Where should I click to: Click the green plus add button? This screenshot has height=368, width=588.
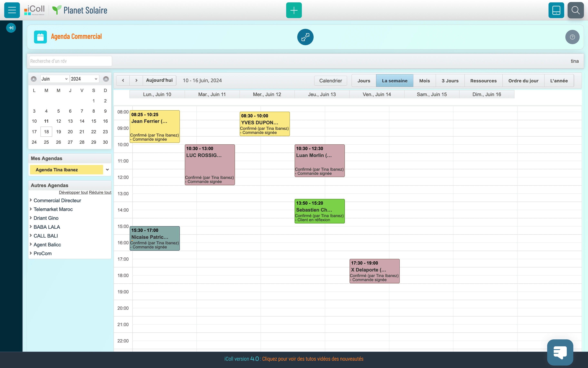pos(294,10)
